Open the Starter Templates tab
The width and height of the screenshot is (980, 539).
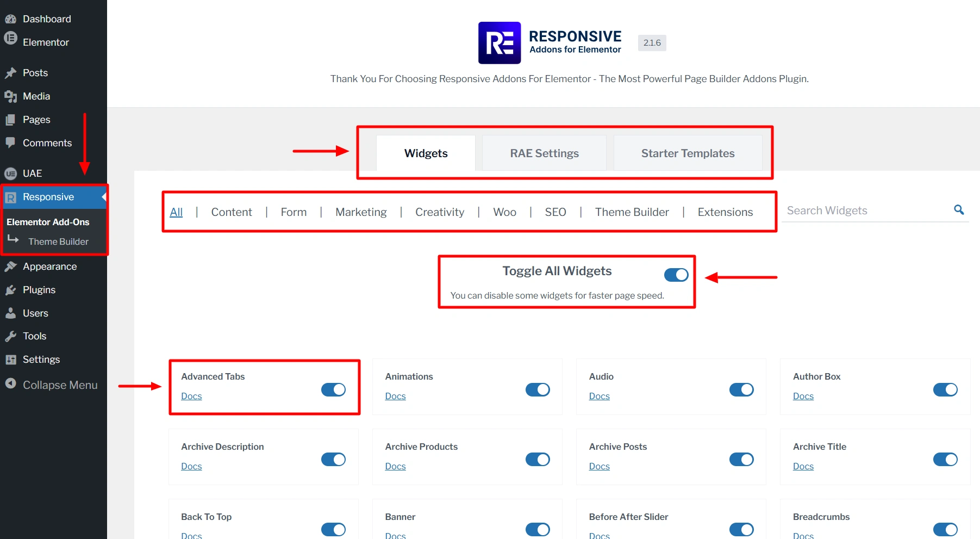(688, 153)
